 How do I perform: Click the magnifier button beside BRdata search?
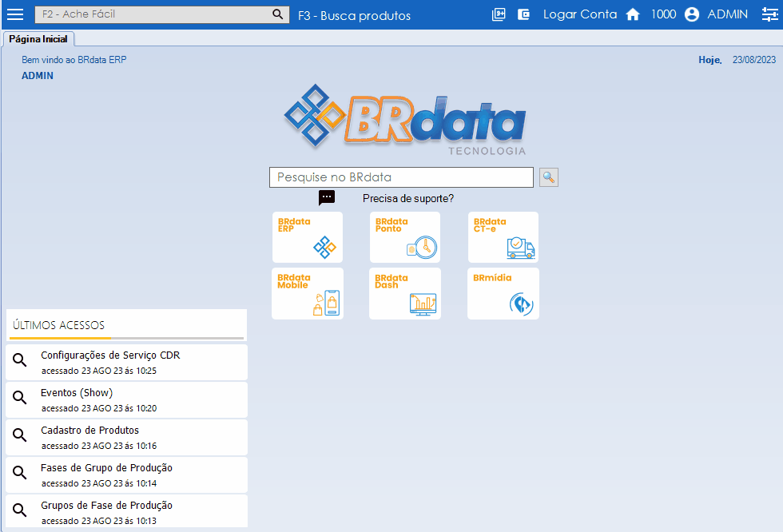(x=549, y=177)
